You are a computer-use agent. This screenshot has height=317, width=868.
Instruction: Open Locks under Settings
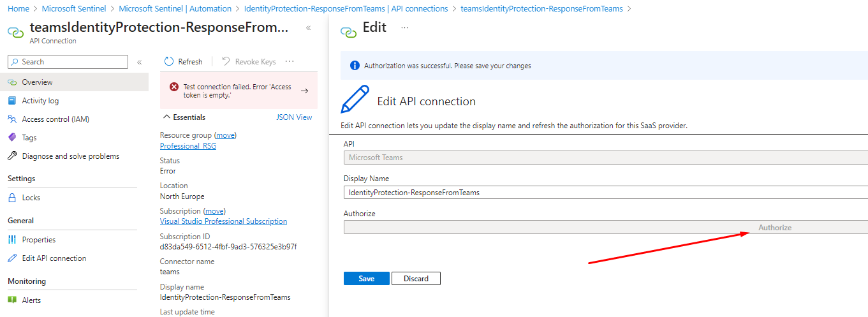coord(31,198)
